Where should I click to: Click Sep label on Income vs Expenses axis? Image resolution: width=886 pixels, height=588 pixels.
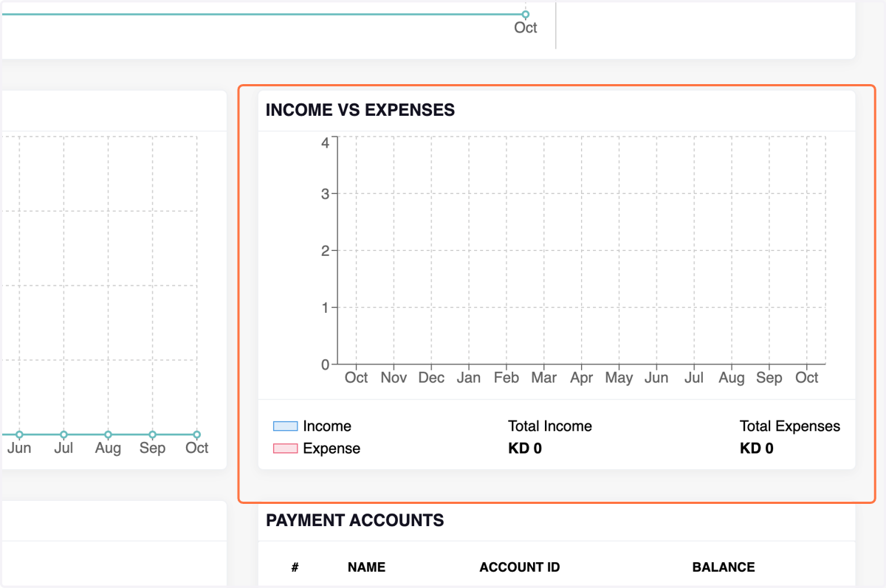[x=769, y=378]
